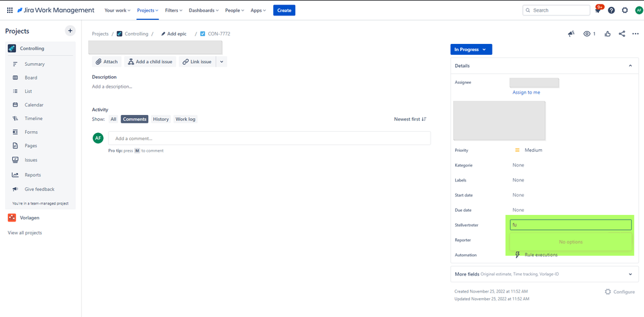Click the Attach button
This screenshot has width=644, height=317.
point(107,62)
